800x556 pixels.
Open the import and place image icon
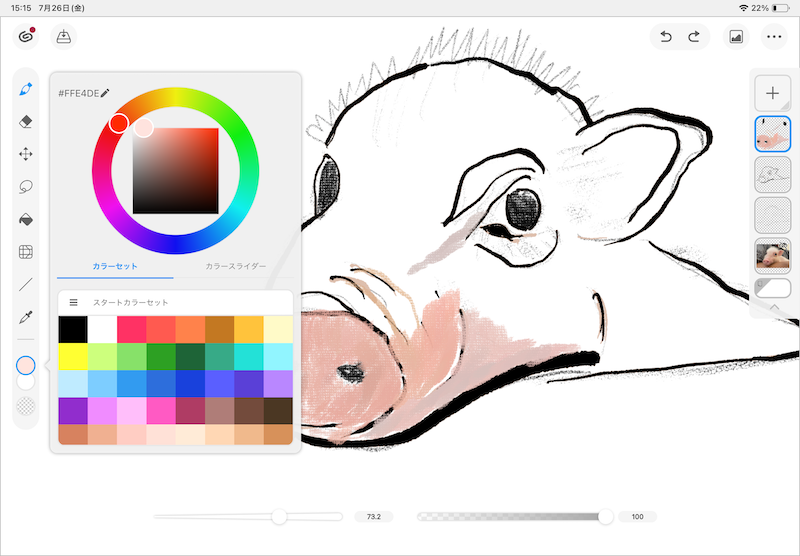pyautogui.click(x=64, y=37)
